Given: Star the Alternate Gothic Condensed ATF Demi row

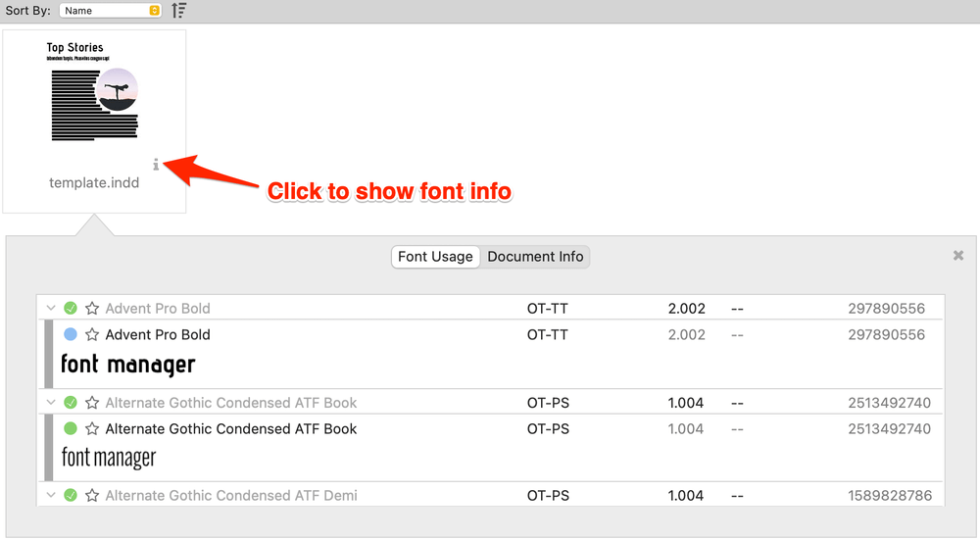Looking at the screenshot, I should click(92, 496).
